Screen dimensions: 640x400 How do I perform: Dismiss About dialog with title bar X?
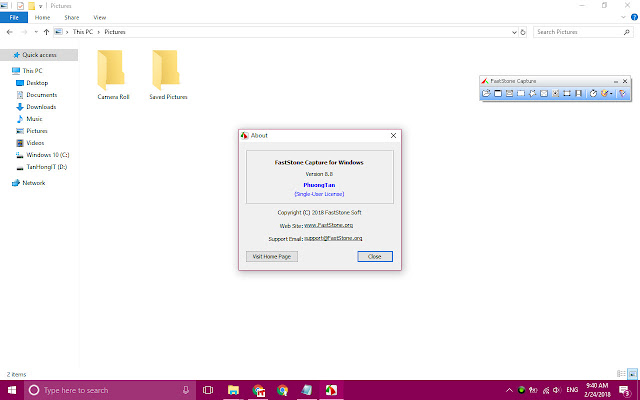click(x=393, y=136)
